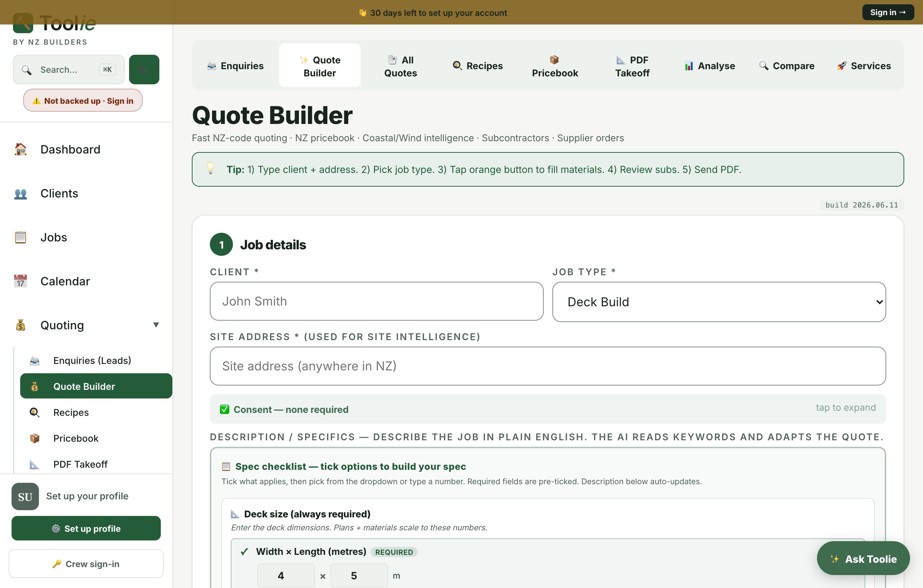Open the Services tab
The height and width of the screenshot is (588, 923).
864,66
